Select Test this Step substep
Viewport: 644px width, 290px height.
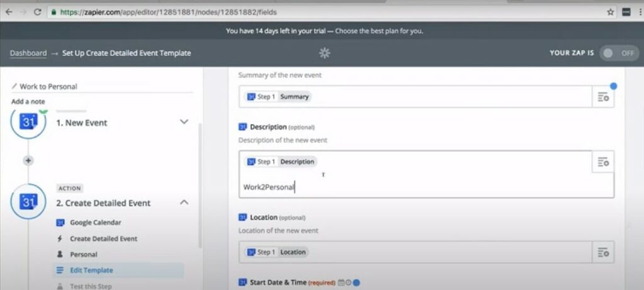tap(91, 286)
